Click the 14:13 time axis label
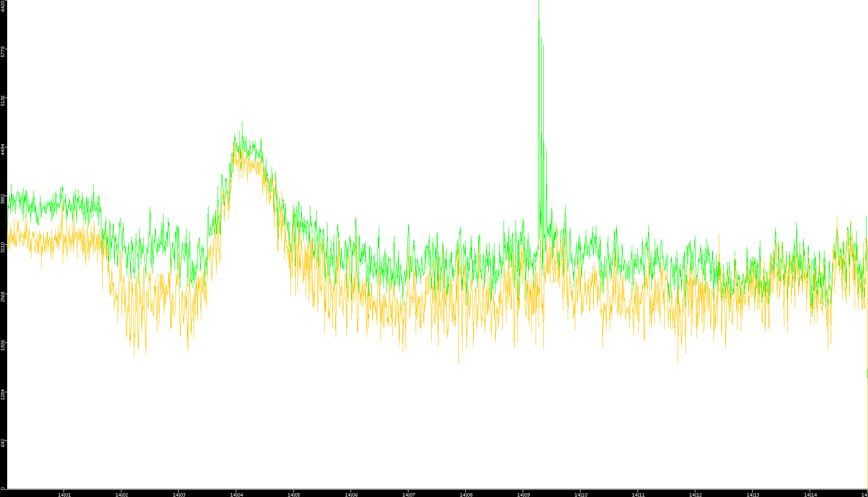Viewport: 868px width, 497px height. [x=753, y=495]
